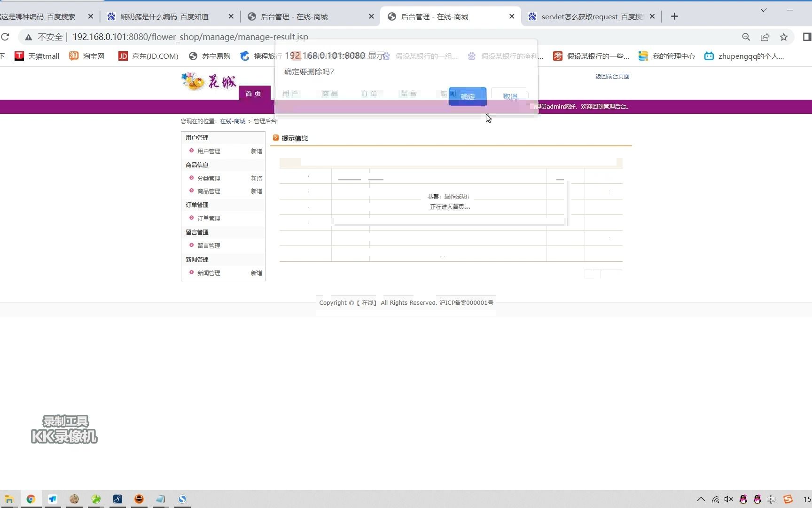Open the Sogou pinyin icon in system tray
The width and height of the screenshot is (812, 508).
click(788, 499)
